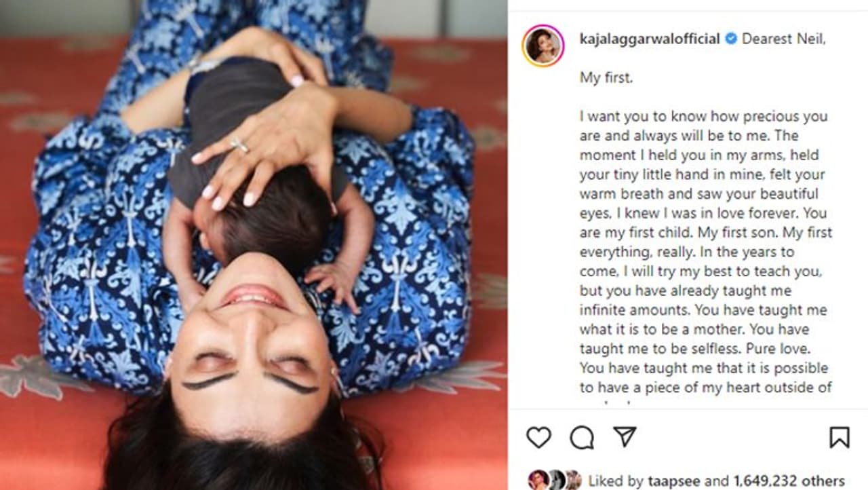
Task: Click the 'My first.' line in the caption
Action: (606, 77)
